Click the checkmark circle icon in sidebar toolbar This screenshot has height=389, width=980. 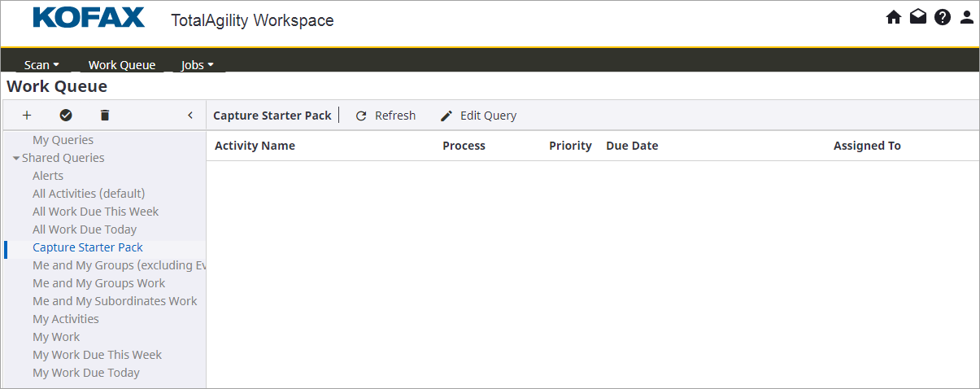(66, 116)
